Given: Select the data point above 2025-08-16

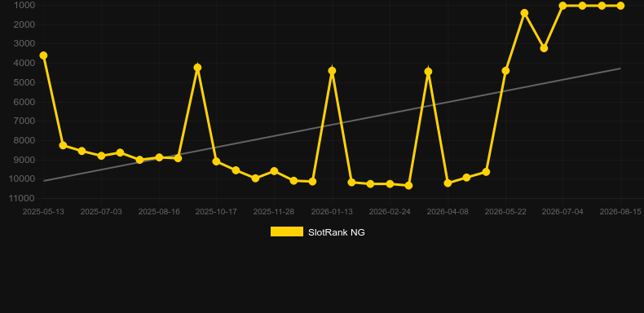Looking at the screenshot, I should click(x=159, y=157).
